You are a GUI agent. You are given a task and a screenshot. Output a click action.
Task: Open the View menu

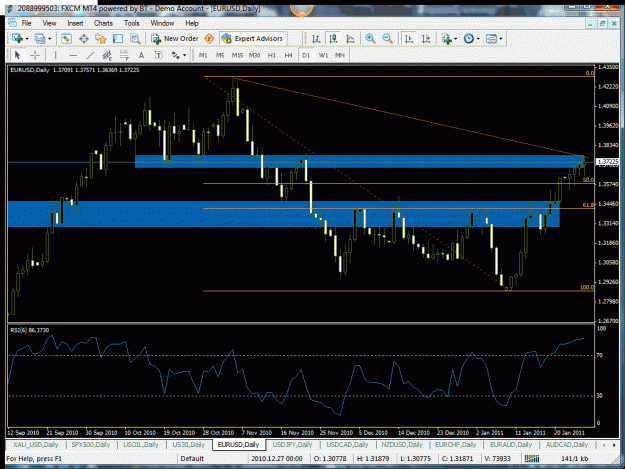pyautogui.click(x=49, y=23)
